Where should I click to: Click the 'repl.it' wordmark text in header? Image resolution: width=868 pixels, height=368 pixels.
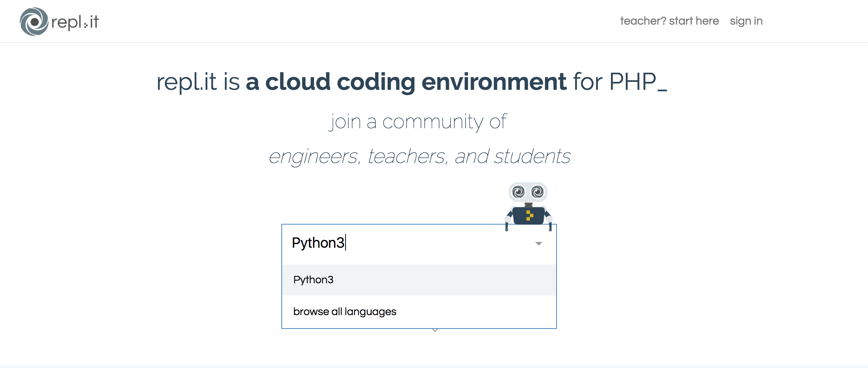(x=75, y=22)
